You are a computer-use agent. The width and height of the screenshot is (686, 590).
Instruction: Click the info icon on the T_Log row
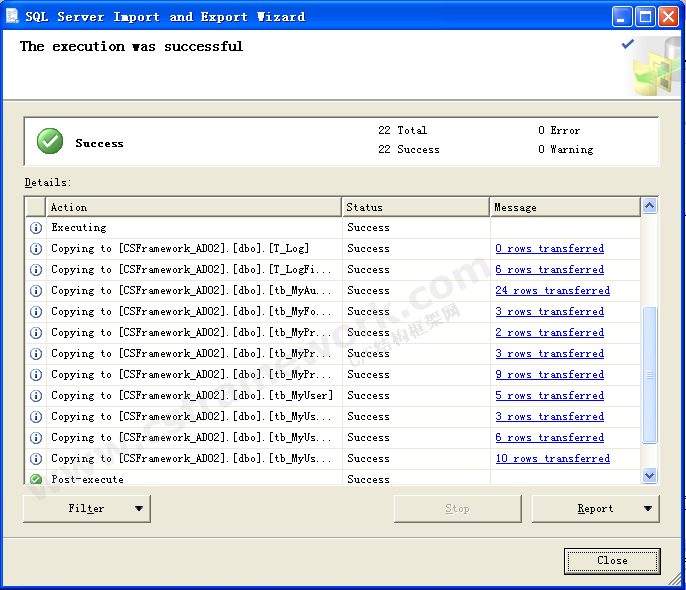(36, 249)
